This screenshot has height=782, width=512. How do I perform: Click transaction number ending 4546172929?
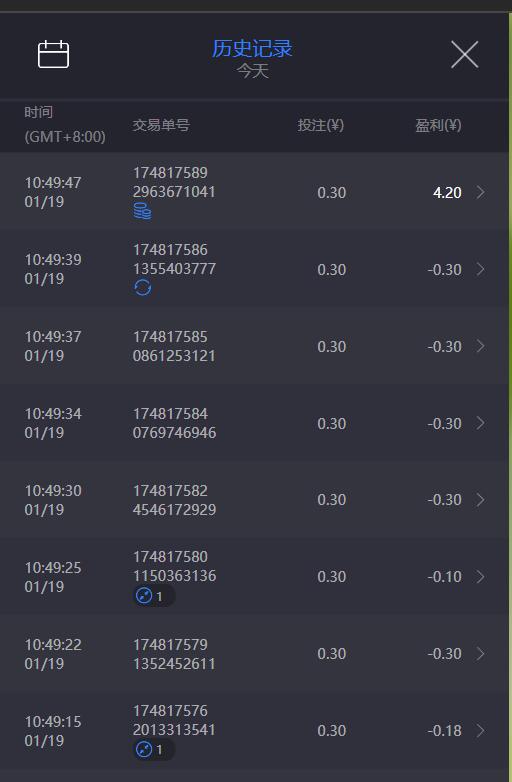coord(174,500)
